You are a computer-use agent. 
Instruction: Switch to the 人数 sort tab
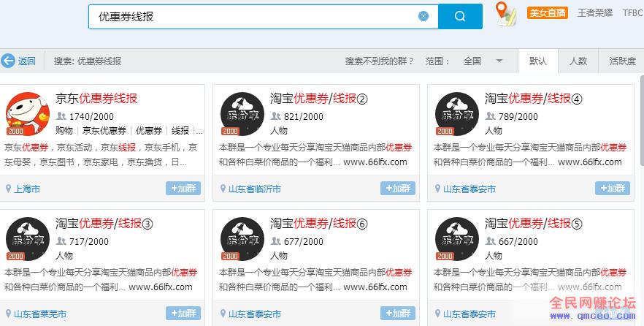coord(578,61)
